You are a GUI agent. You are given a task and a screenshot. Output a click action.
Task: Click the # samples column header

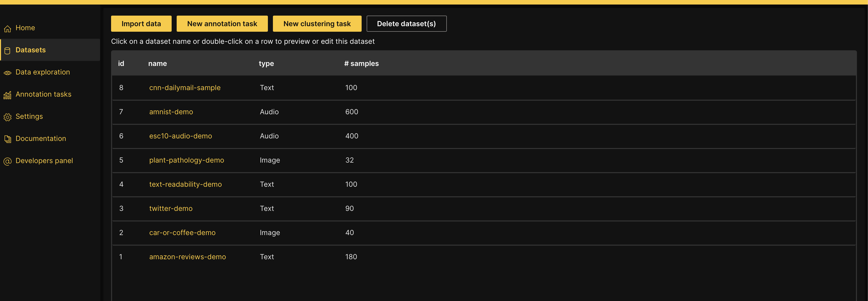[x=361, y=63]
